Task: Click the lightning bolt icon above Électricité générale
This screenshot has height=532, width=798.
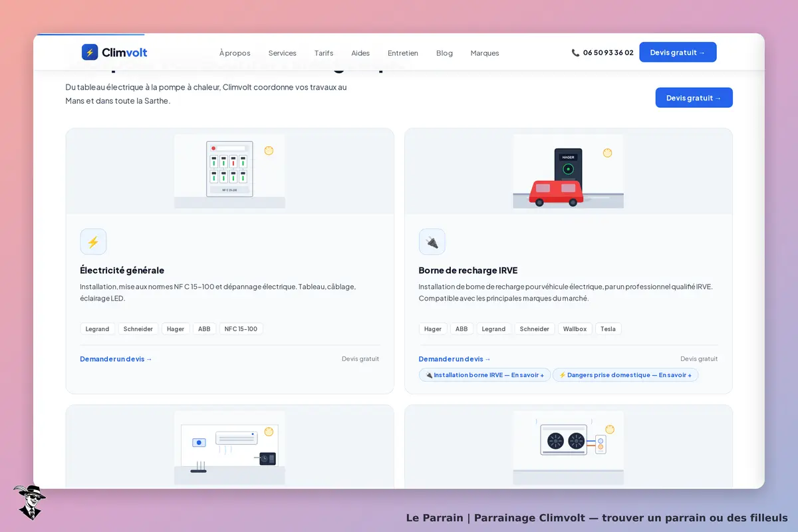Action: pos(93,241)
